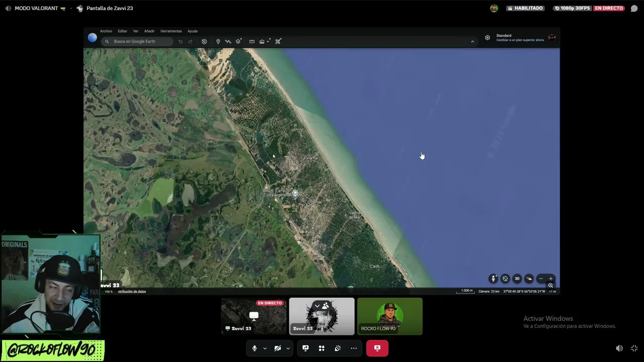The image size is (644, 362).
Task: Add a placemark with the pin icon
Action: pyautogui.click(x=218, y=41)
